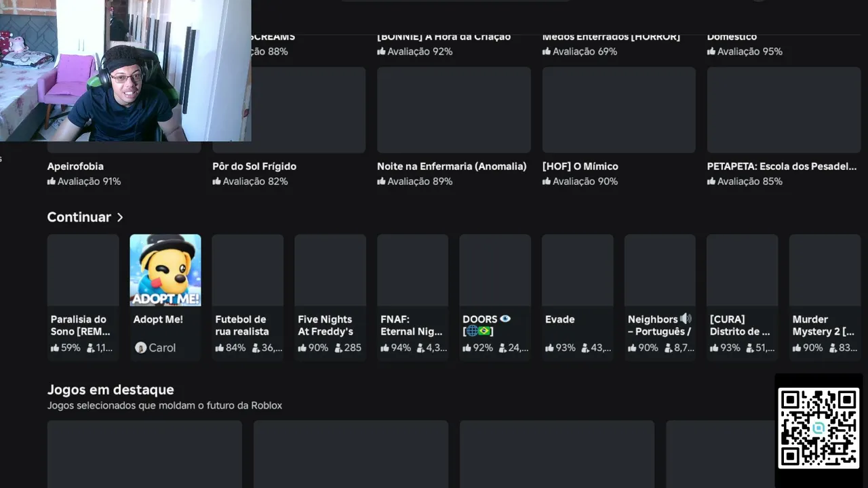This screenshot has height=488, width=868.
Task: Click thumbs-up icon on [CURA] Distrito card
Action: [715, 348]
